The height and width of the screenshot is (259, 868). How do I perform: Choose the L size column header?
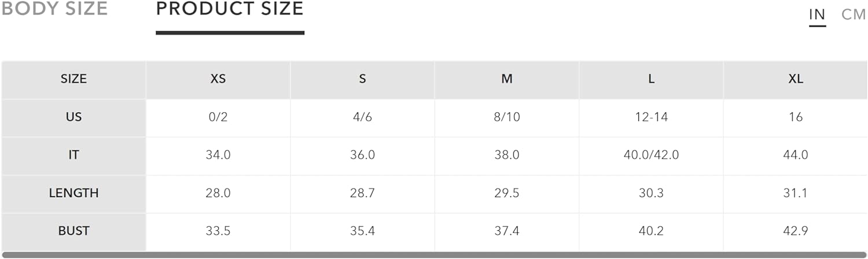click(651, 79)
